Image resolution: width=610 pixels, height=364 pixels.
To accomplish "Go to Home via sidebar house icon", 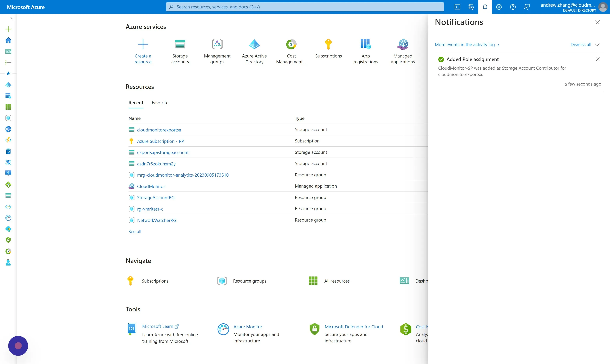I will point(8,40).
